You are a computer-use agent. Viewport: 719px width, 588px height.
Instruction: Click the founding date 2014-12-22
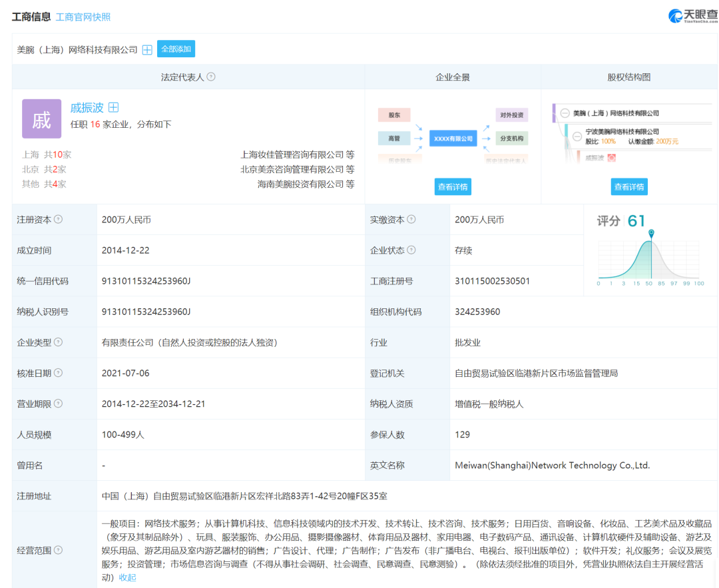(126, 250)
